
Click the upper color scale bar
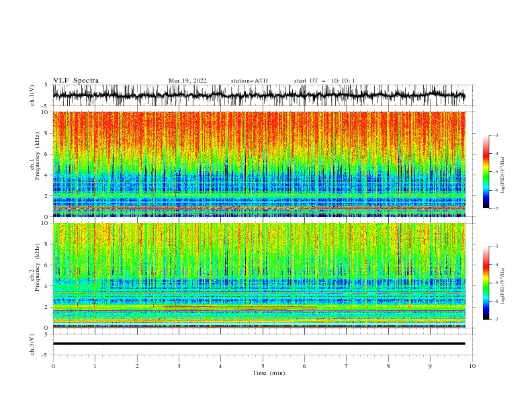click(x=486, y=172)
